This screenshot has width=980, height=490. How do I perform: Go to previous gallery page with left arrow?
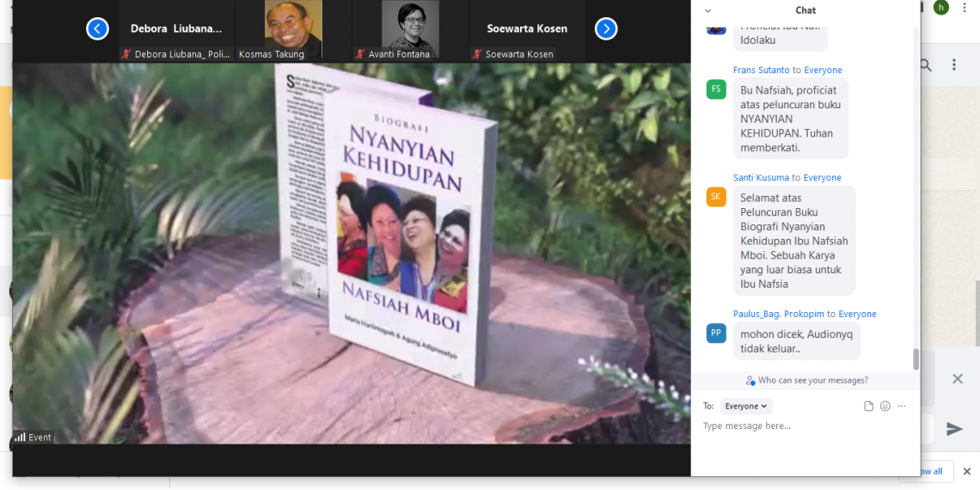(97, 28)
